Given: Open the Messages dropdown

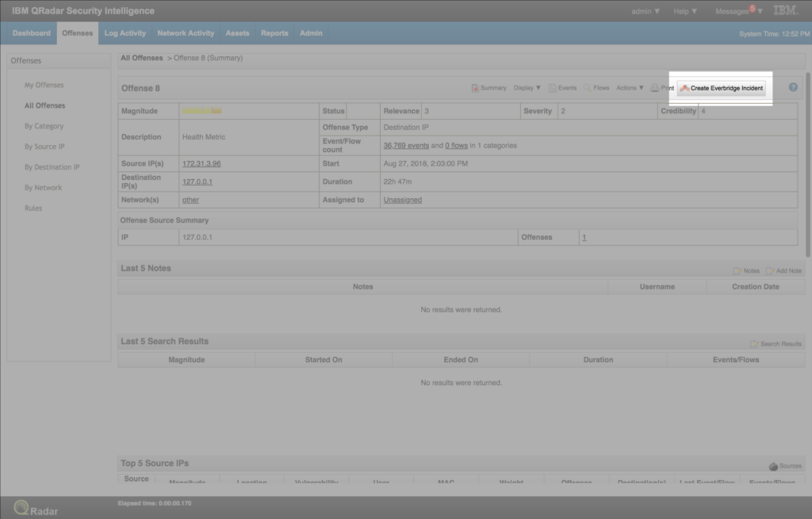Looking at the screenshot, I should tap(738, 11).
